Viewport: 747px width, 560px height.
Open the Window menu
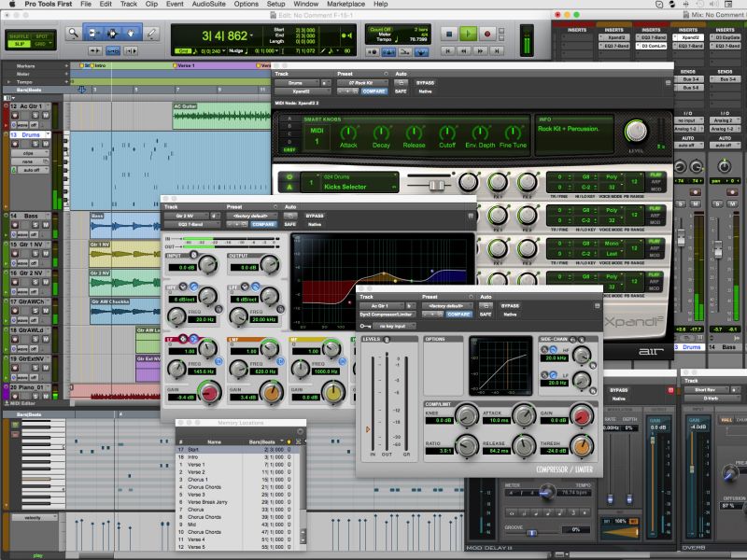(305, 4)
